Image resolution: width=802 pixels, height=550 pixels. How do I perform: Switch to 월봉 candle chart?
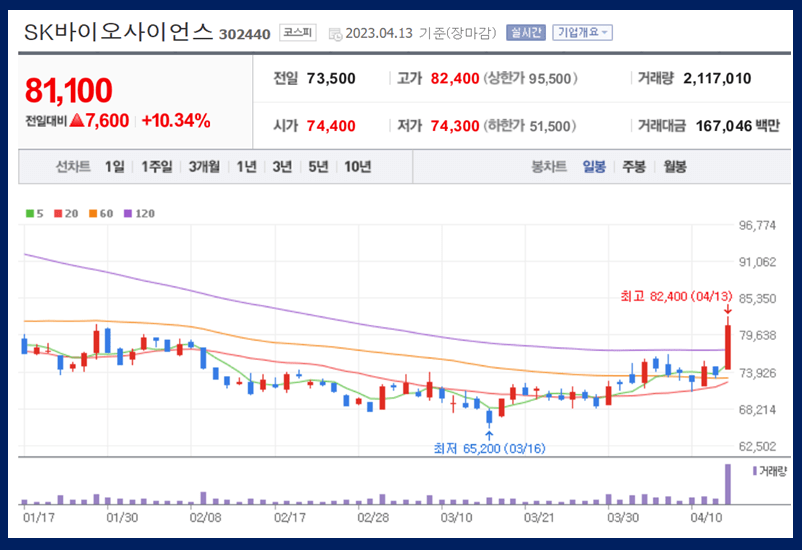pyautogui.click(x=675, y=166)
